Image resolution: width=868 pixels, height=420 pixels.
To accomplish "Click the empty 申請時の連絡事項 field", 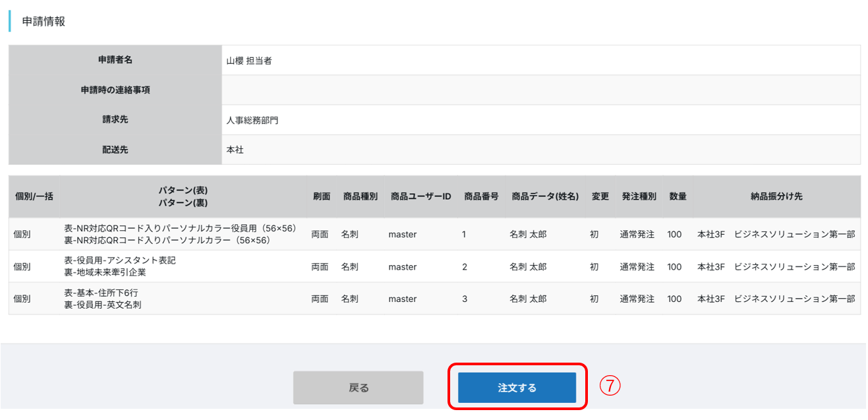I will point(540,90).
